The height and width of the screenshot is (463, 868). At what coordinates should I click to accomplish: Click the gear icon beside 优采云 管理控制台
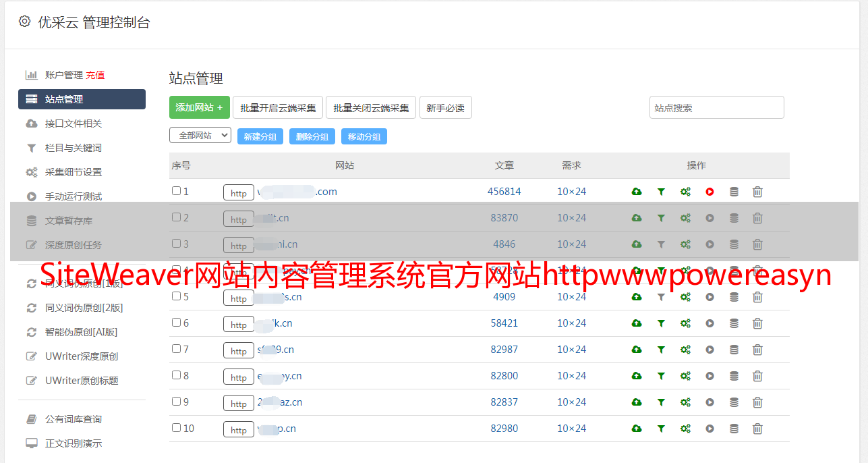tap(24, 22)
